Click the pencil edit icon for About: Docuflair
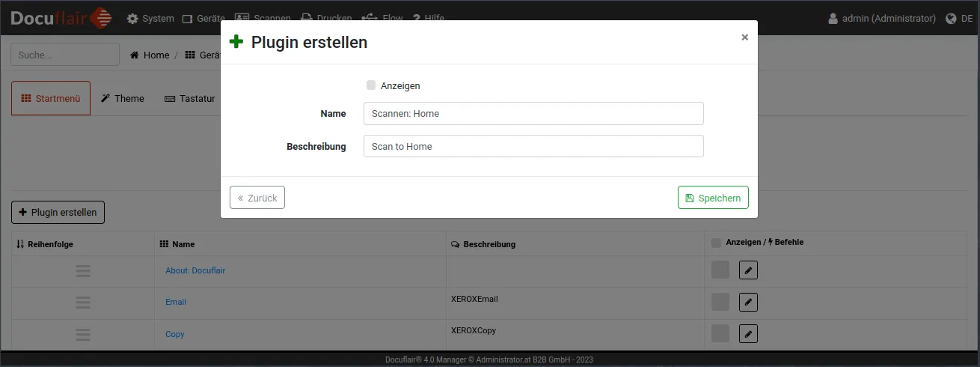The width and height of the screenshot is (980, 367). coord(748,270)
